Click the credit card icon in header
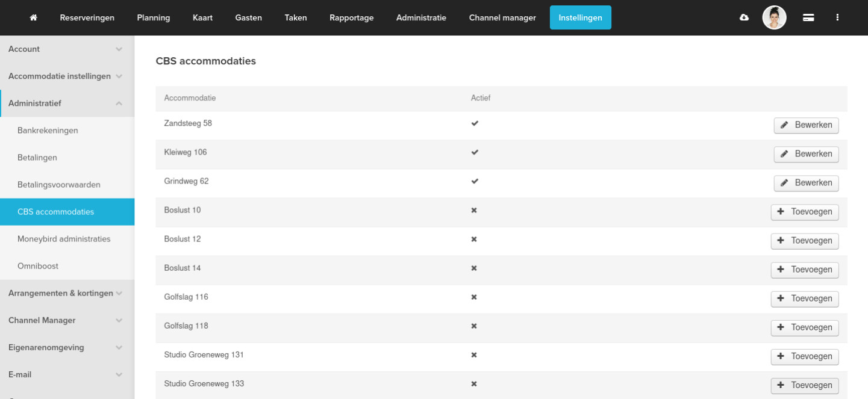The width and height of the screenshot is (868, 399). [808, 18]
